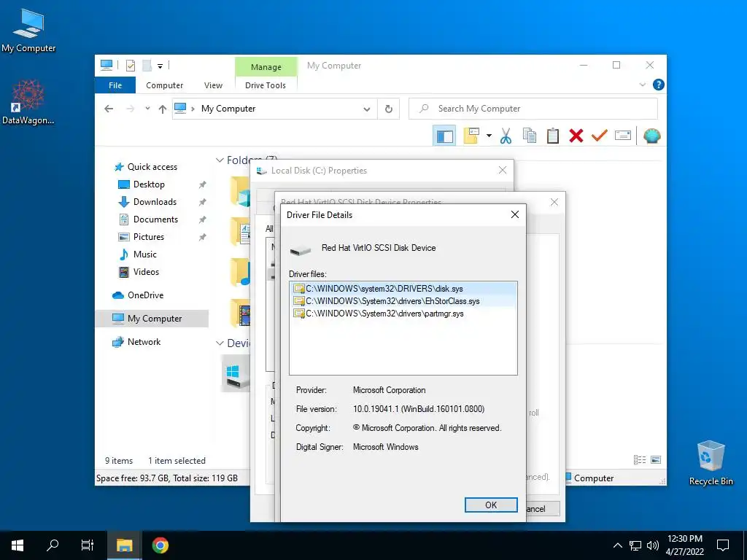Close the Local Disk (C:) Properties dialog

502,170
